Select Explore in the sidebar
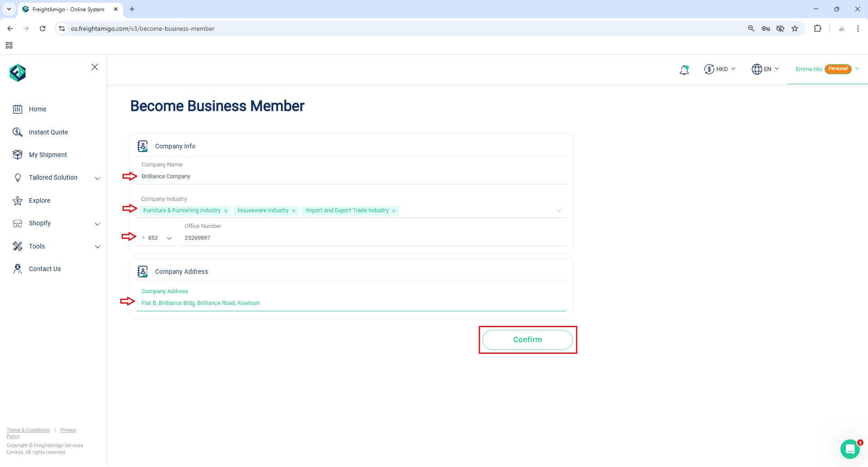The width and height of the screenshot is (868, 467). click(x=40, y=200)
